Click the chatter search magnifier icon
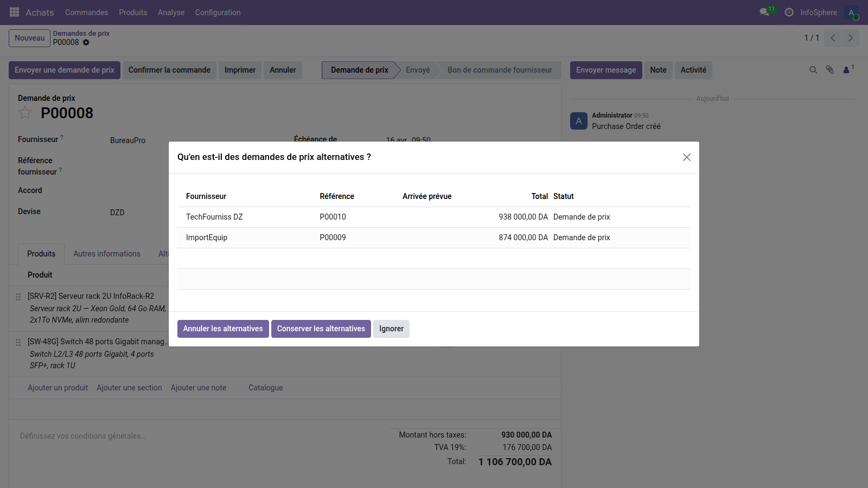868x488 pixels. pos(813,70)
